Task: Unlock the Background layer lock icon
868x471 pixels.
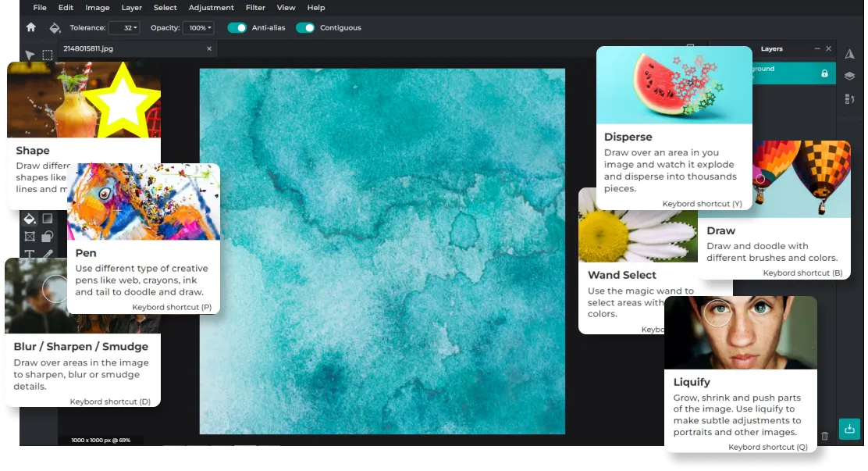Action: point(824,73)
